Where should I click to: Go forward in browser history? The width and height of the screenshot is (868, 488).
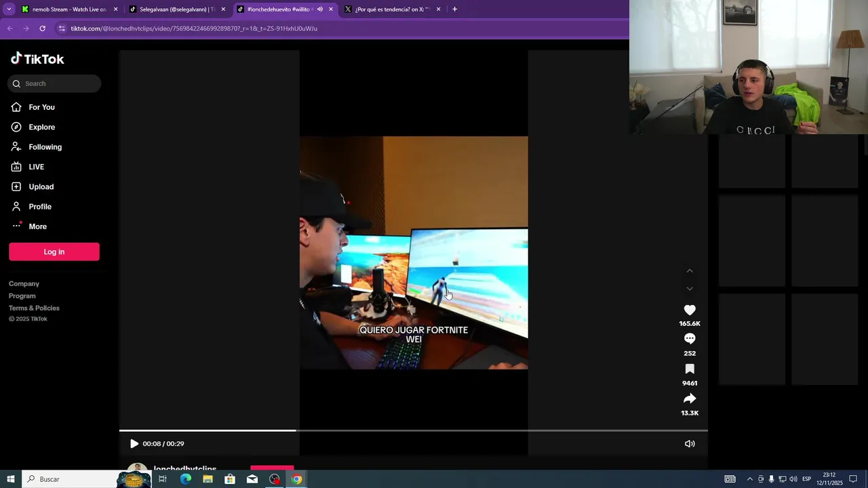coord(26,28)
